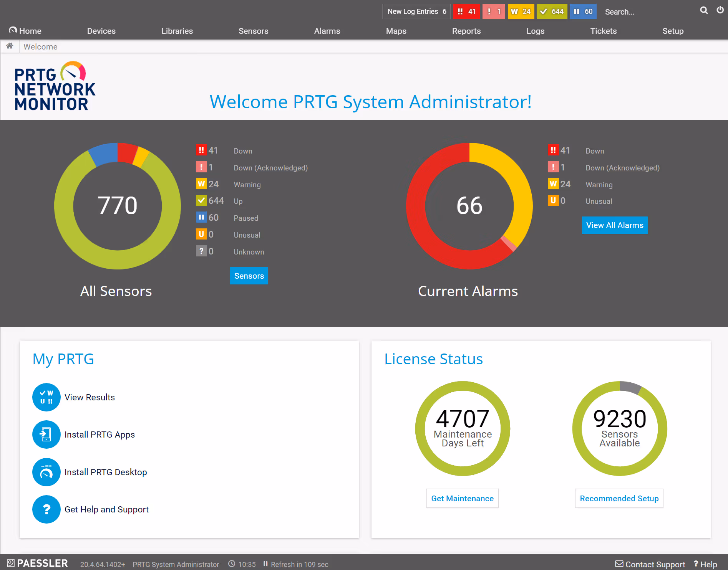This screenshot has width=728, height=570.
Task: Click the View All Alarms button
Action: pos(614,225)
